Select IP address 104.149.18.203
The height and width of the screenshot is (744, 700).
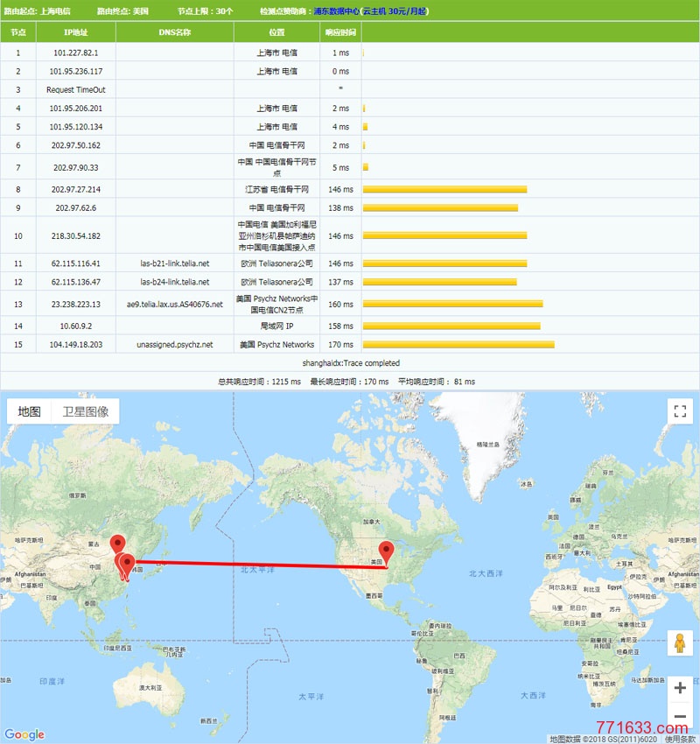tap(76, 345)
